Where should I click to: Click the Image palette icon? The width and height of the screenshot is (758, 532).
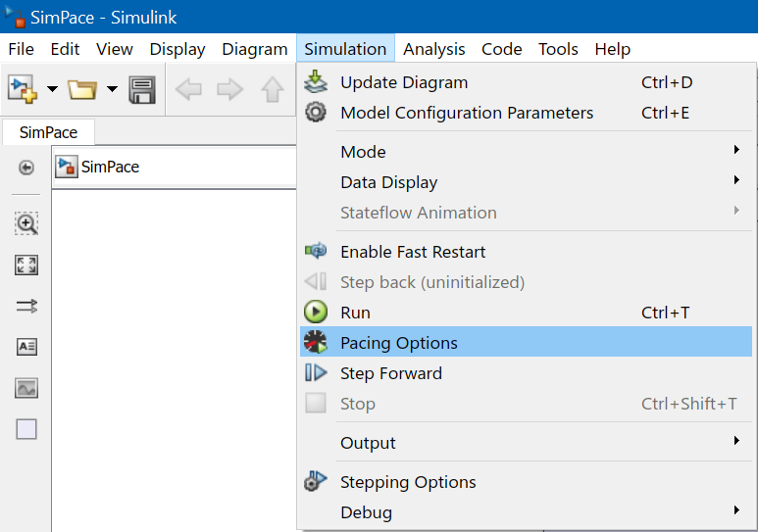[26, 388]
